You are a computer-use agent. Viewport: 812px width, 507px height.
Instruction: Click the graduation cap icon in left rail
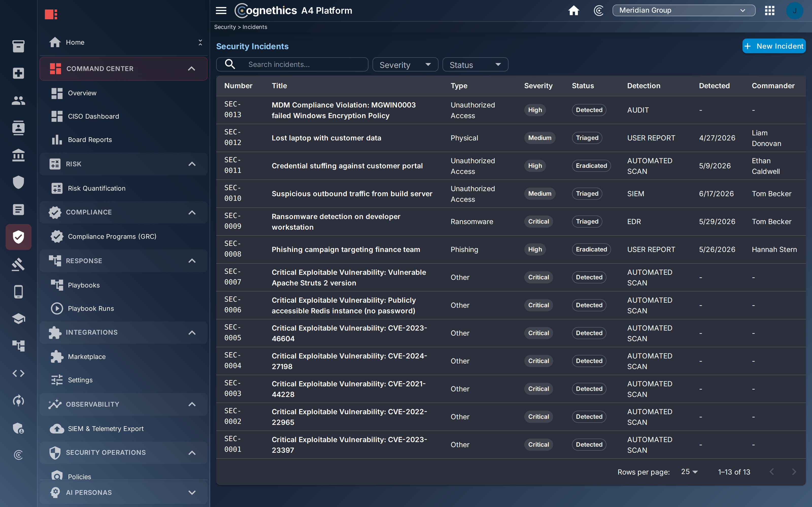click(19, 319)
